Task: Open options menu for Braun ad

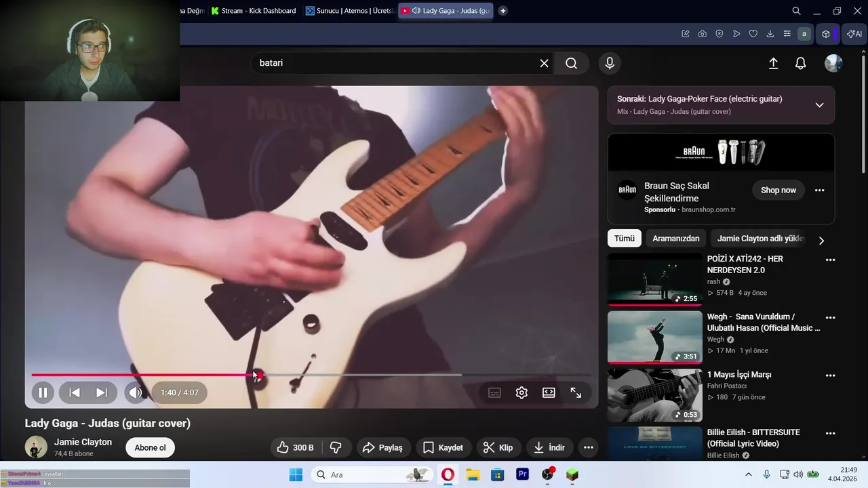Action: pos(819,190)
